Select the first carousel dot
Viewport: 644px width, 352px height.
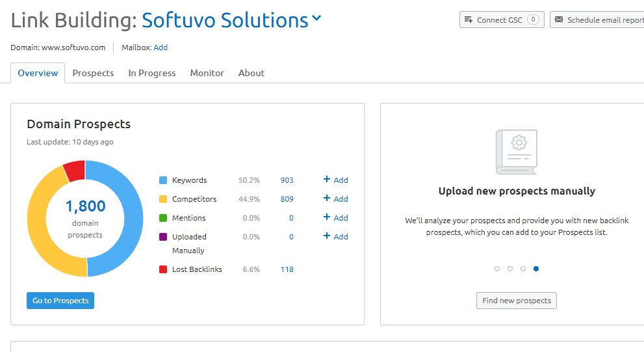click(497, 269)
